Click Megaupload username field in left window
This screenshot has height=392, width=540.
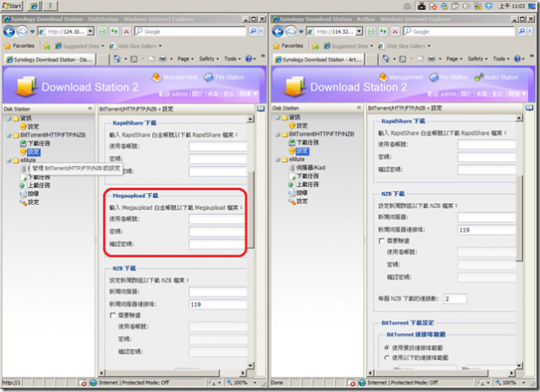pyautogui.click(x=217, y=219)
